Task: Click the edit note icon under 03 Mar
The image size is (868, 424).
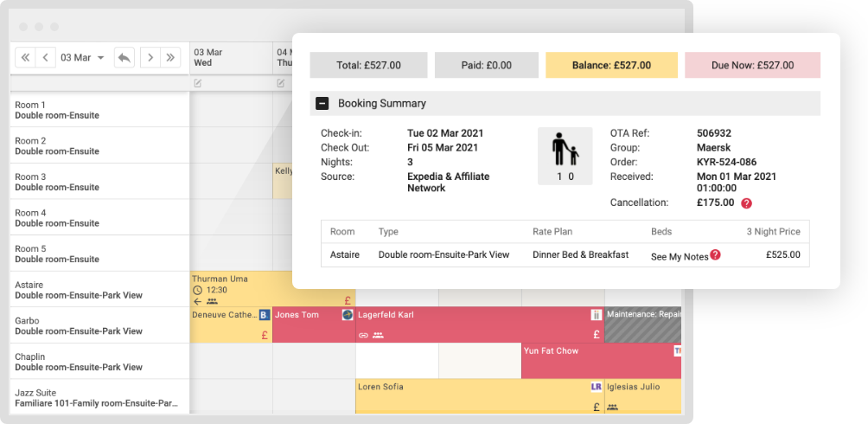Action: (198, 83)
